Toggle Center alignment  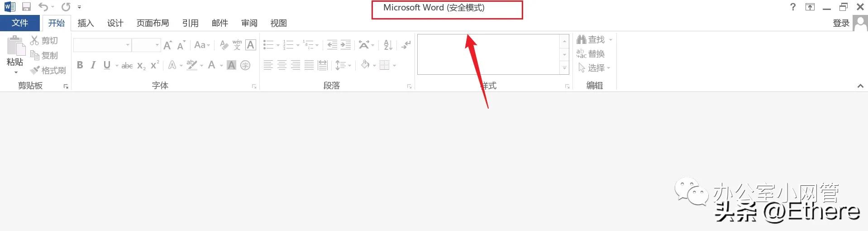pyautogui.click(x=281, y=65)
